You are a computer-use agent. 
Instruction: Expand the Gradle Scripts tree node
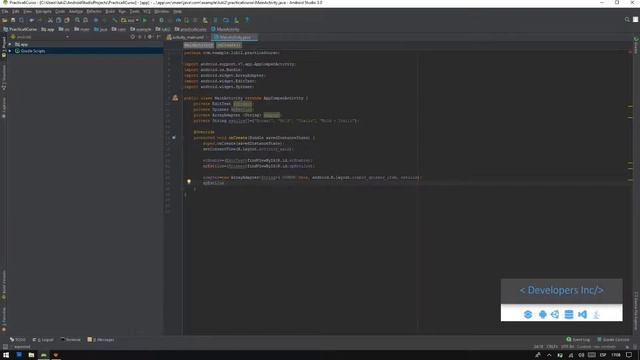coord(10,51)
